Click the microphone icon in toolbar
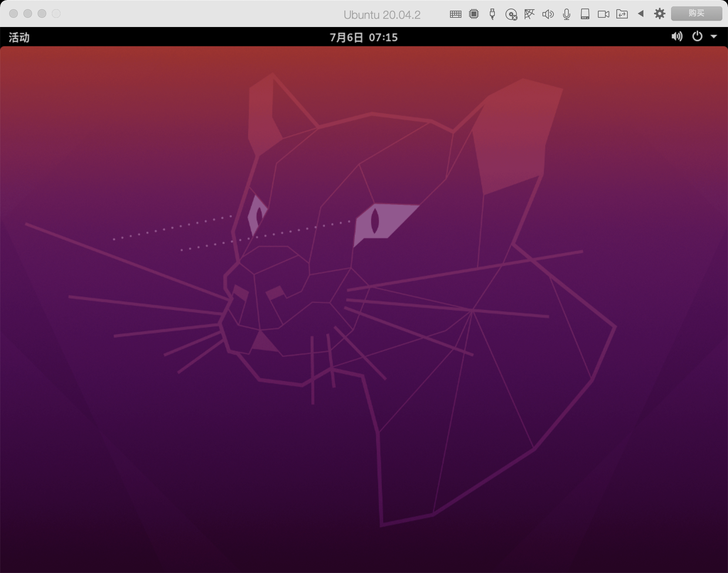 (567, 14)
